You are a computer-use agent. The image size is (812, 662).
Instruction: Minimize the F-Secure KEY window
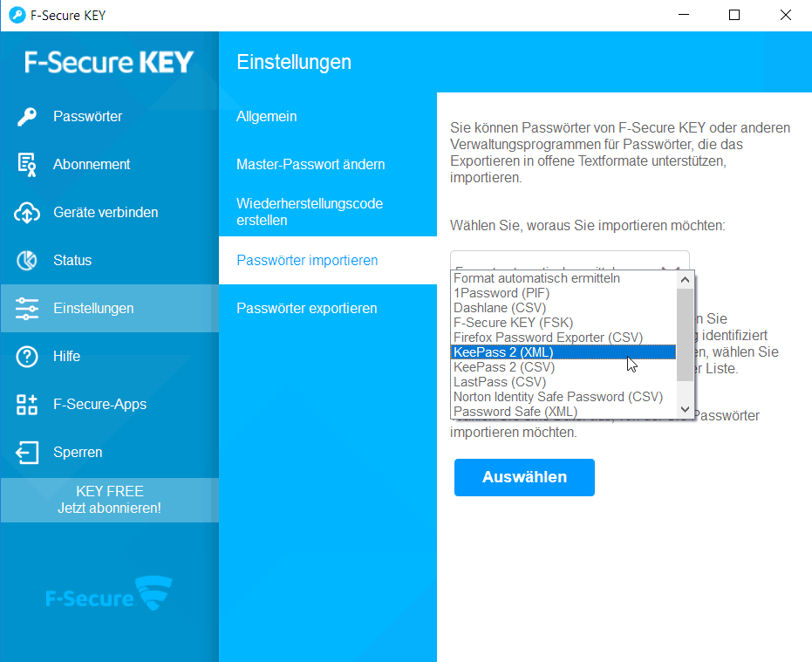(x=684, y=15)
